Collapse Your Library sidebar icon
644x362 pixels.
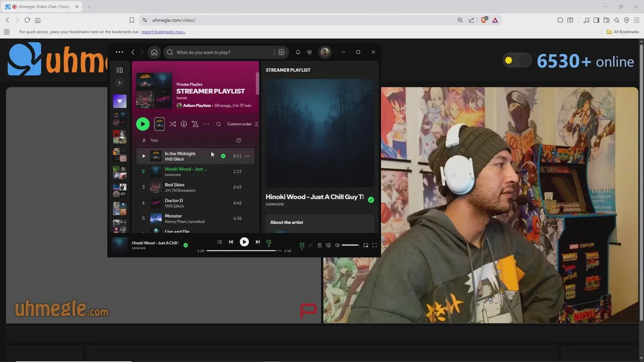(119, 70)
